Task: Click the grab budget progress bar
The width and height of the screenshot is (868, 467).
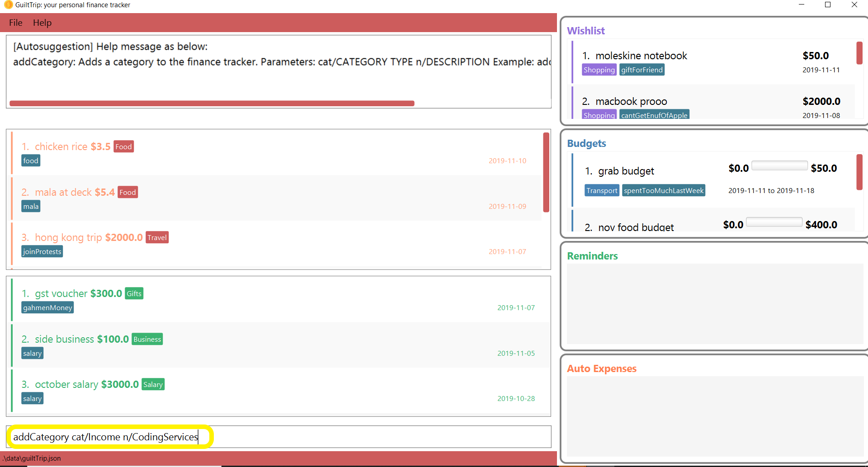Action: tap(779, 165)
